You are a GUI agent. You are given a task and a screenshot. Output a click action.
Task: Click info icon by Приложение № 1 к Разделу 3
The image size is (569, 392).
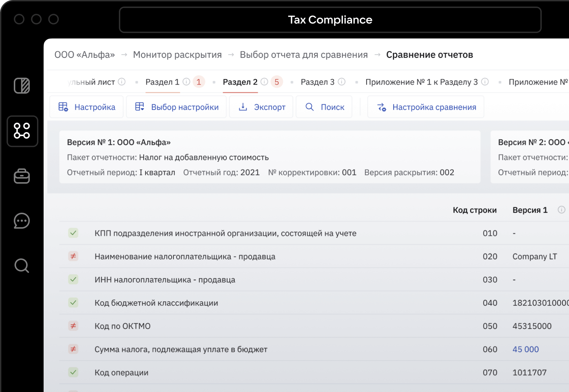click(485, 82)
